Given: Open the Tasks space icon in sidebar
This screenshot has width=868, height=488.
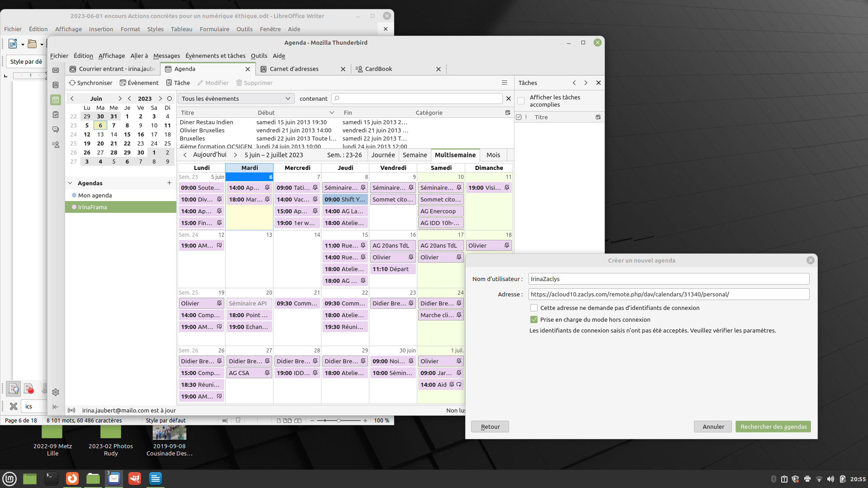Looking at the screenshot, I should coord(56,115).
